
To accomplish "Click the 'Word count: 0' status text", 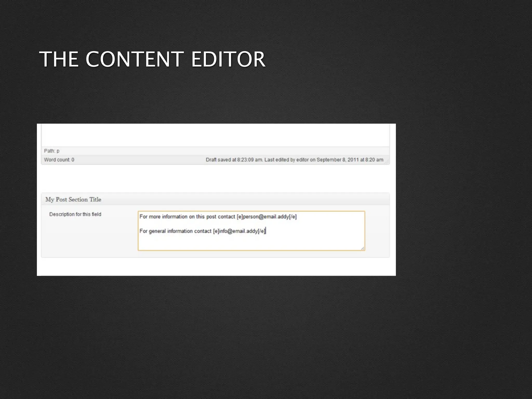I will pos(59,160).
